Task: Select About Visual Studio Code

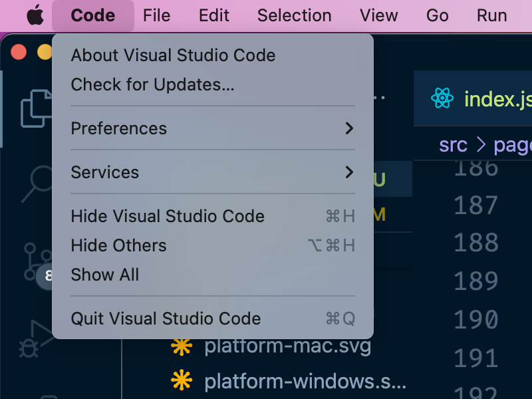Action: point(173,55)
